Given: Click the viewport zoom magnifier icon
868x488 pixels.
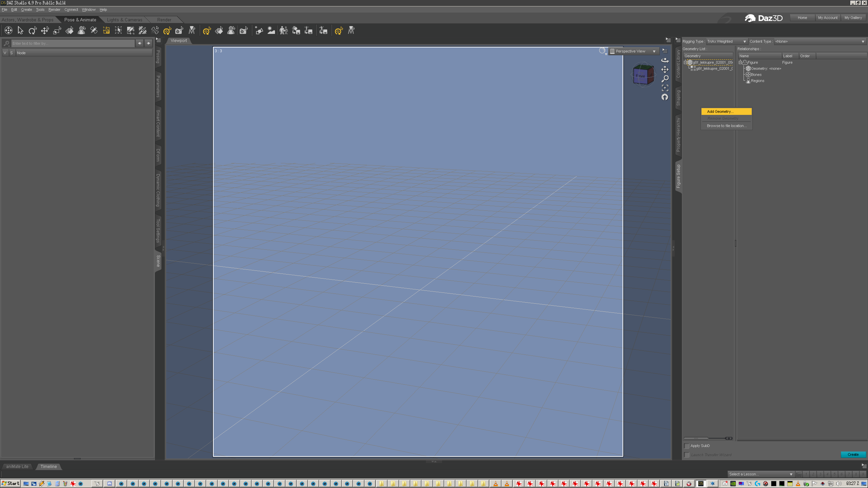Looking at the screenshot, I should click(665, 79).
